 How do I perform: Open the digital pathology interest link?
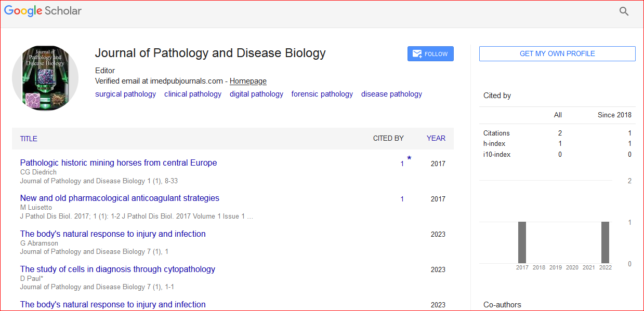point(256,94)
